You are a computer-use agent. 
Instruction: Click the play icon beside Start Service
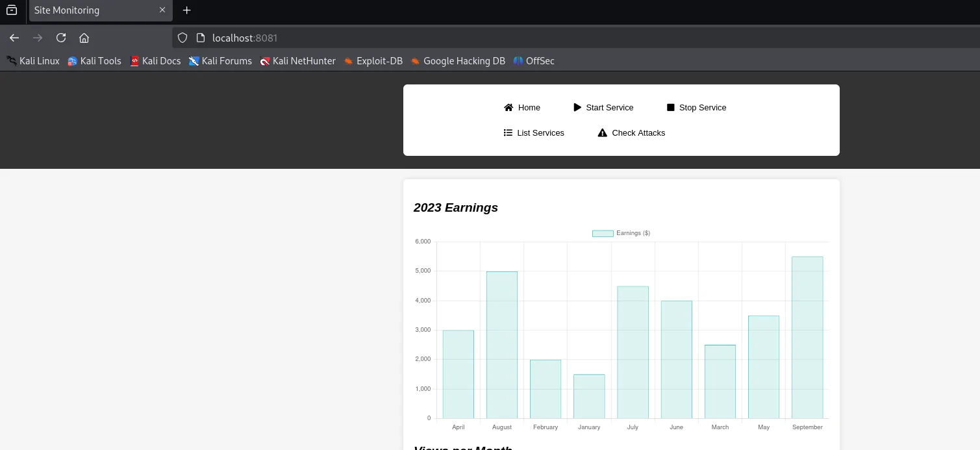(x=577, y=108)
